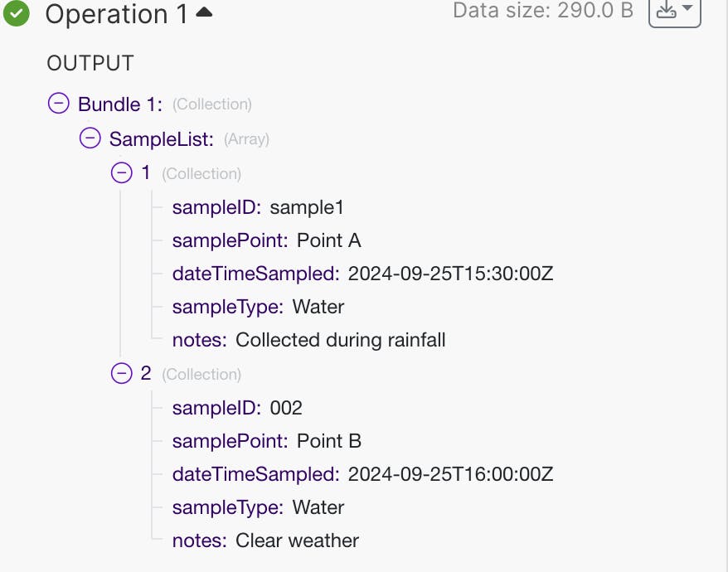
Task: Click the green success checkmark icon
Action: click(17, 13)
